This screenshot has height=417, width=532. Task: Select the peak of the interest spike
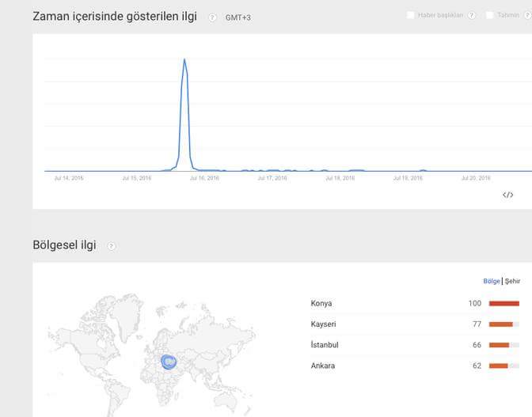(184, 59)
